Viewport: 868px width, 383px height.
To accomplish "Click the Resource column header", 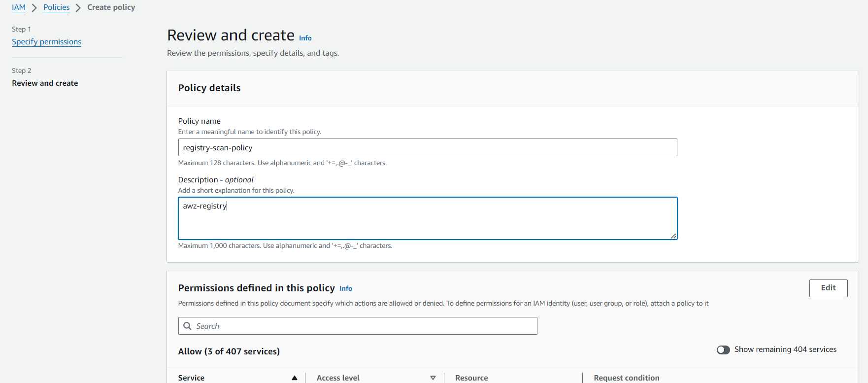I will click(x=471, y=378).
